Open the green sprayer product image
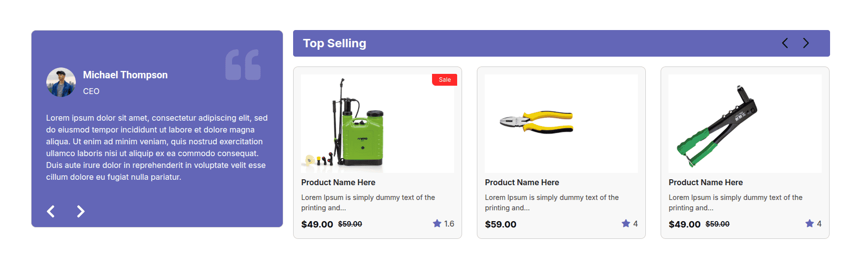 tap(377, 124)
